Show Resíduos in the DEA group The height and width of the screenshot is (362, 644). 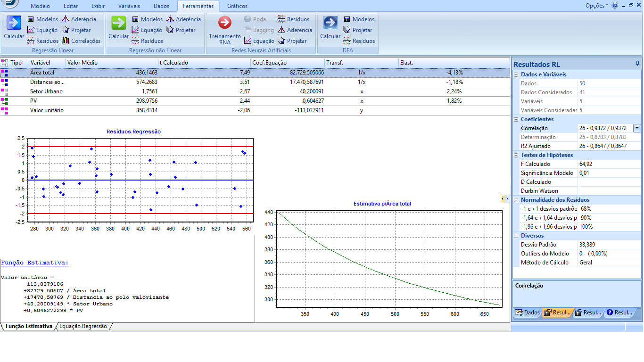(x=359, y=41)
